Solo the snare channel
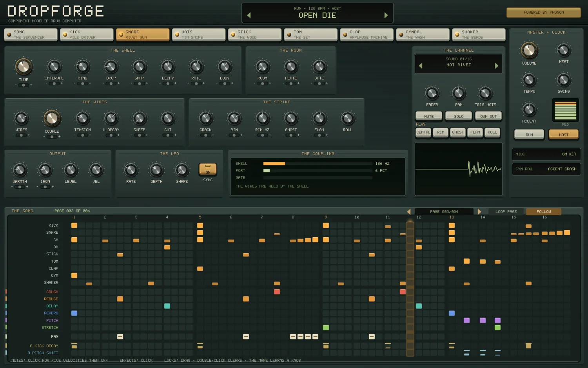 click(459, 116)
